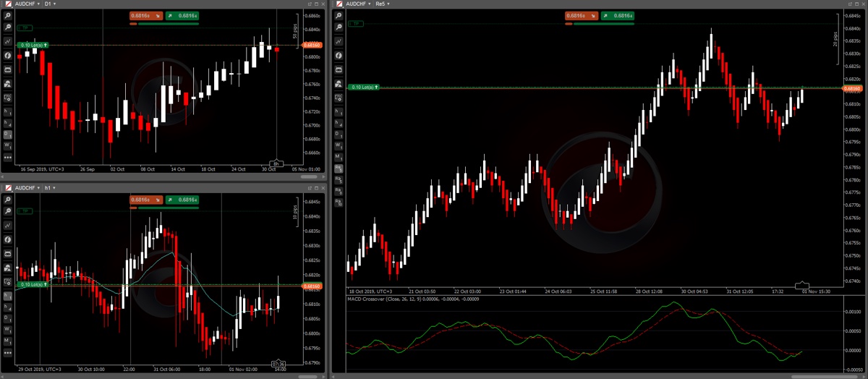Click TP take-profit line label in h1 chart
Viewport: 868px width, 379px height.
pyautogui.click(x=25, y=210)
